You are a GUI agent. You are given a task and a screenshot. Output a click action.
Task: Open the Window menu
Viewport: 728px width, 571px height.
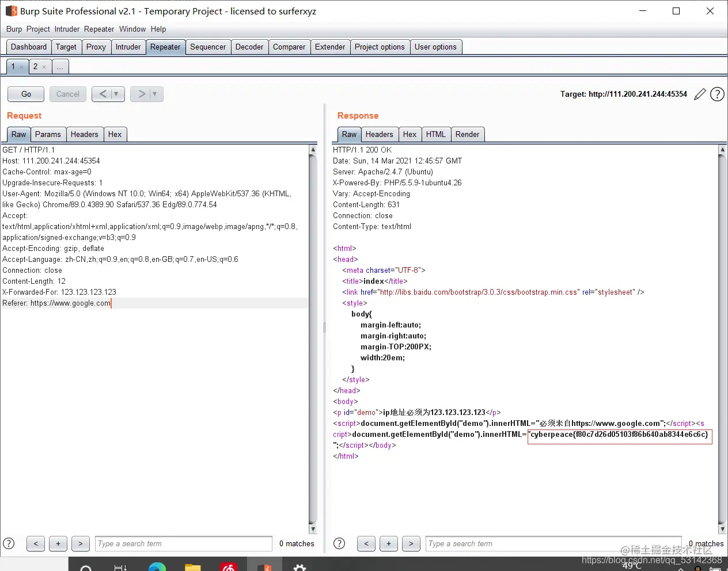point(132,29)
